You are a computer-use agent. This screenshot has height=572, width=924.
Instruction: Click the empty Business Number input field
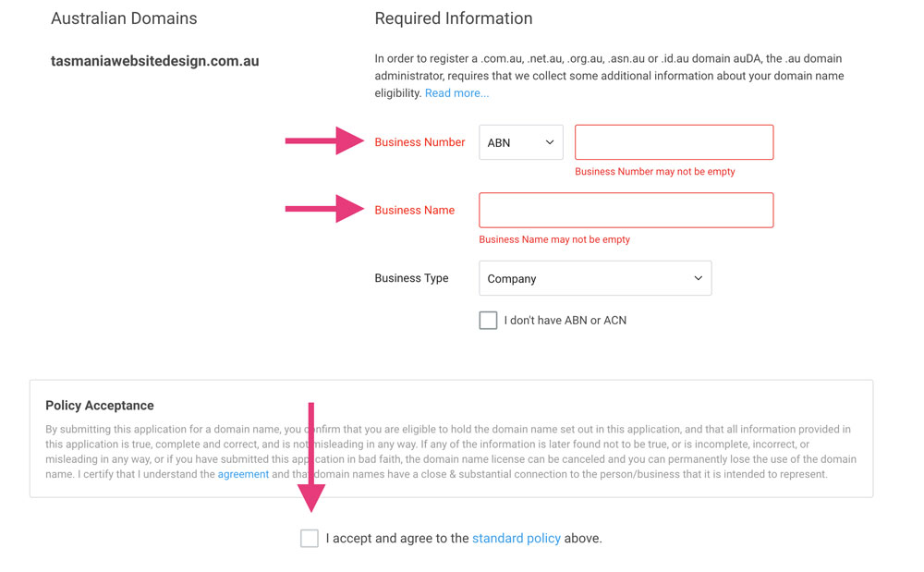click(674, 142)
